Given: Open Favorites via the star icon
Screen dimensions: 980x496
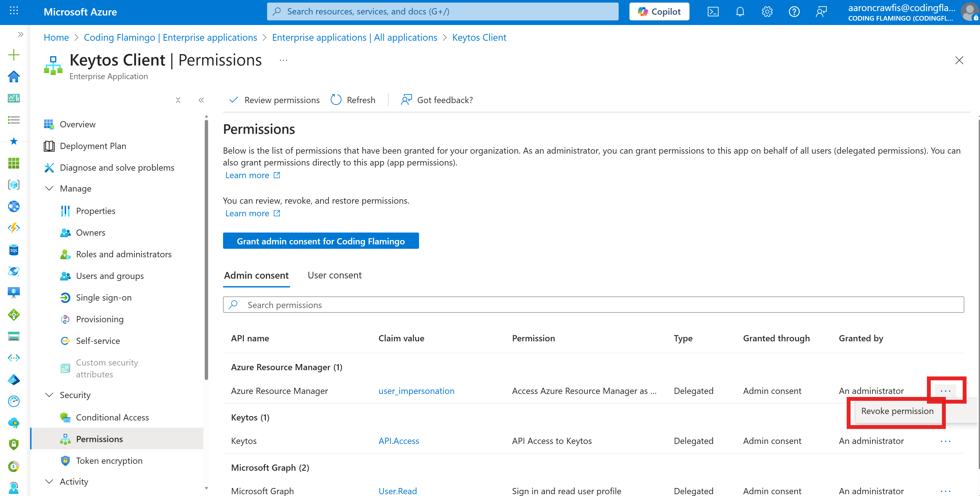Looking at the screenshot, I should (x=14, y=141).
